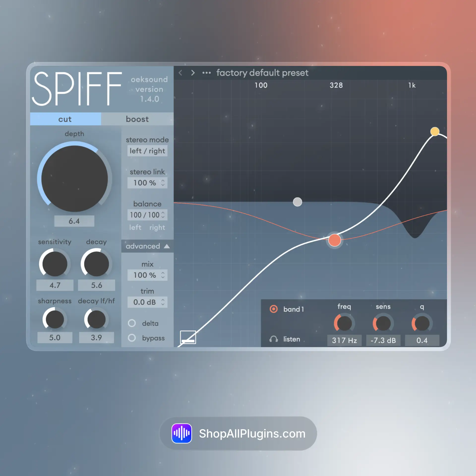Click the orange band 1 node
476x476 pixels.
(x=334, y=240)
